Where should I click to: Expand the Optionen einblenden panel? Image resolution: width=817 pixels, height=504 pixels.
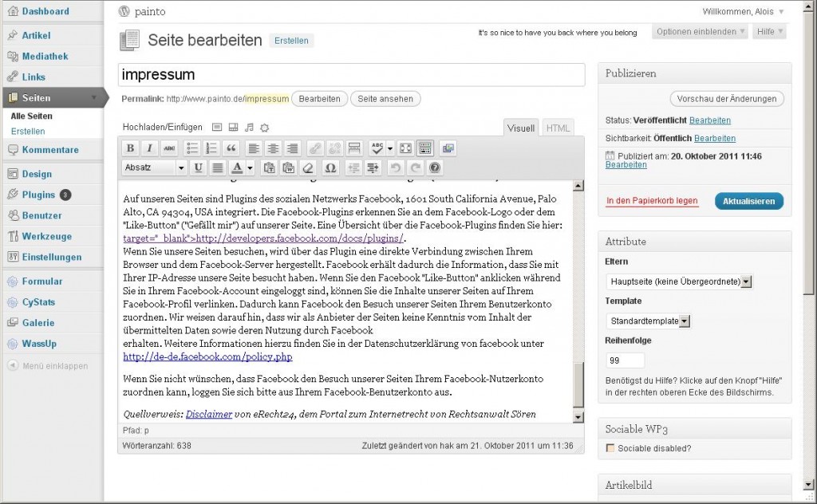701,32
